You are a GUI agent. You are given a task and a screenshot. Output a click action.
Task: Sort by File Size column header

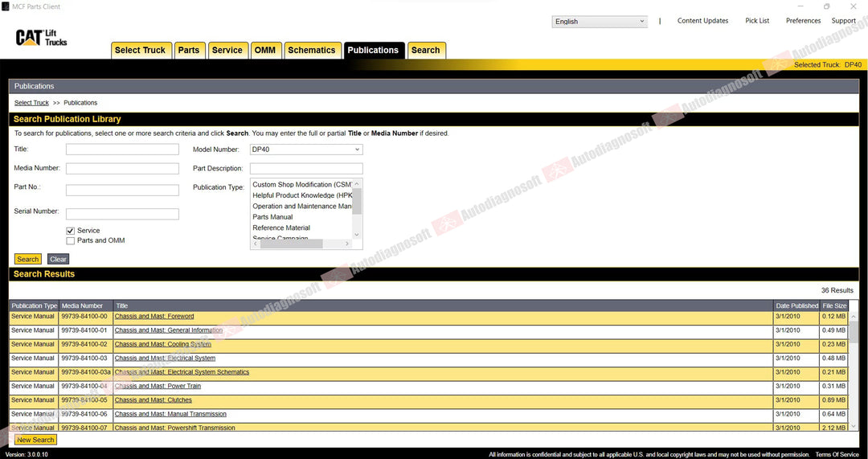pos(833,305)
